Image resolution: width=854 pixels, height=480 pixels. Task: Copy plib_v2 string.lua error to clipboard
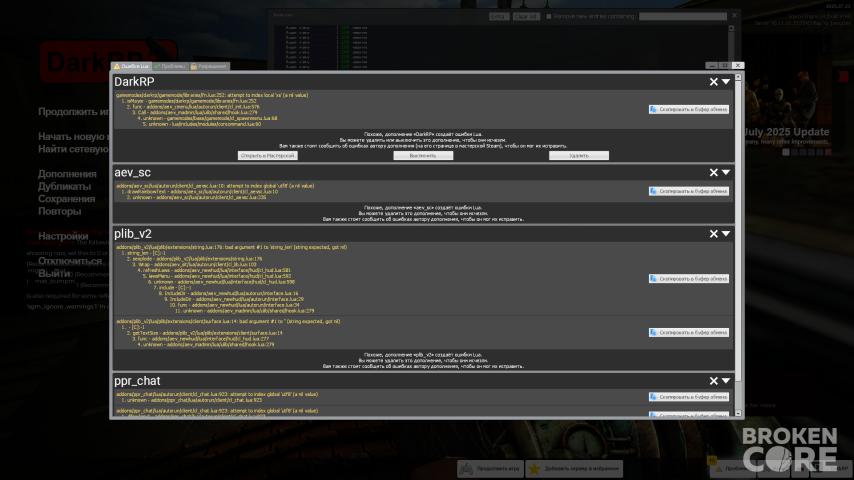(688, 278)
